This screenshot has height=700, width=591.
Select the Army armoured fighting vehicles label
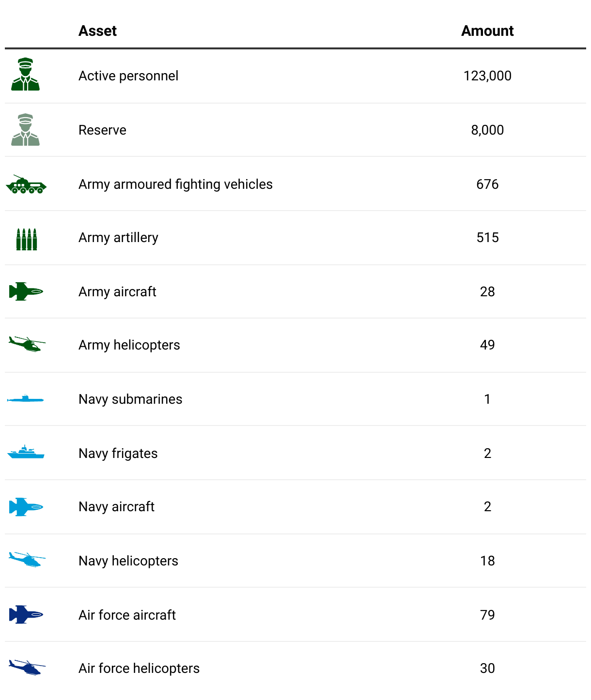175,184
